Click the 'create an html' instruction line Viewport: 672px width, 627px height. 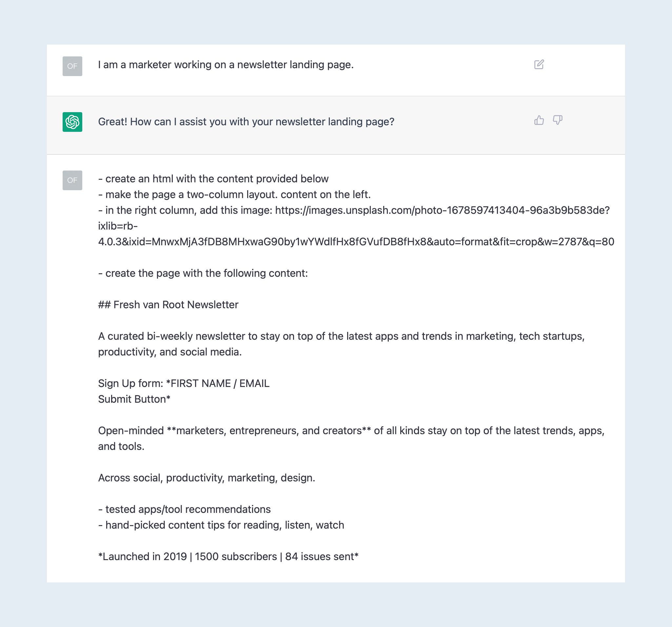click(213, 179)
